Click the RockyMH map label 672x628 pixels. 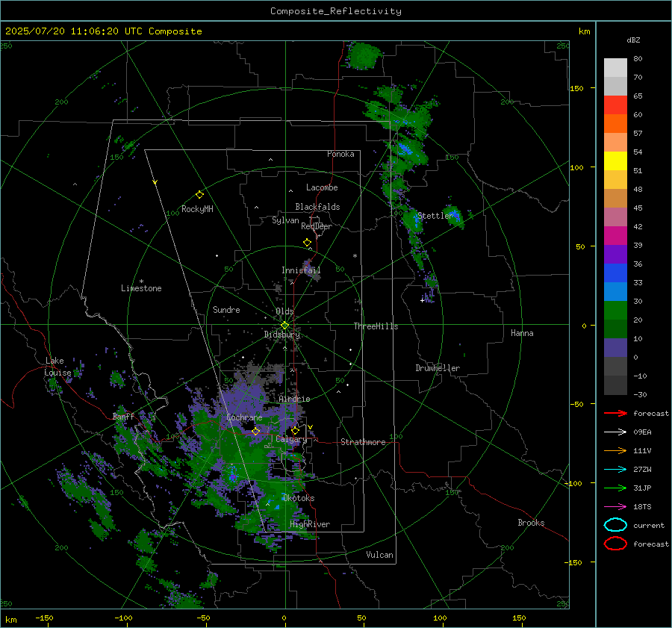[x=197, y=209]
